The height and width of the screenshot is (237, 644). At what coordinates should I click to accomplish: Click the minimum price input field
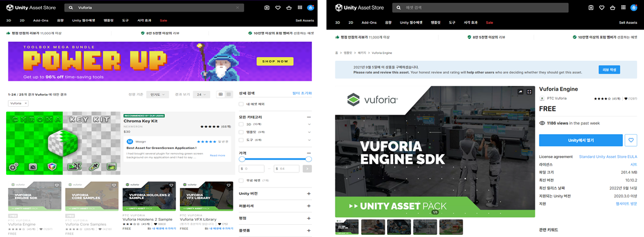point(252,169)
